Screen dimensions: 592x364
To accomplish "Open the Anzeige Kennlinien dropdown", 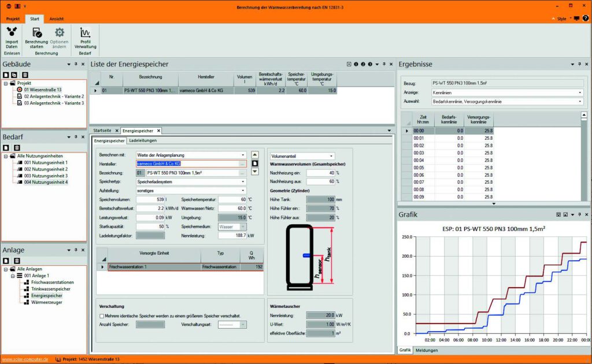I will pos(580,92).
